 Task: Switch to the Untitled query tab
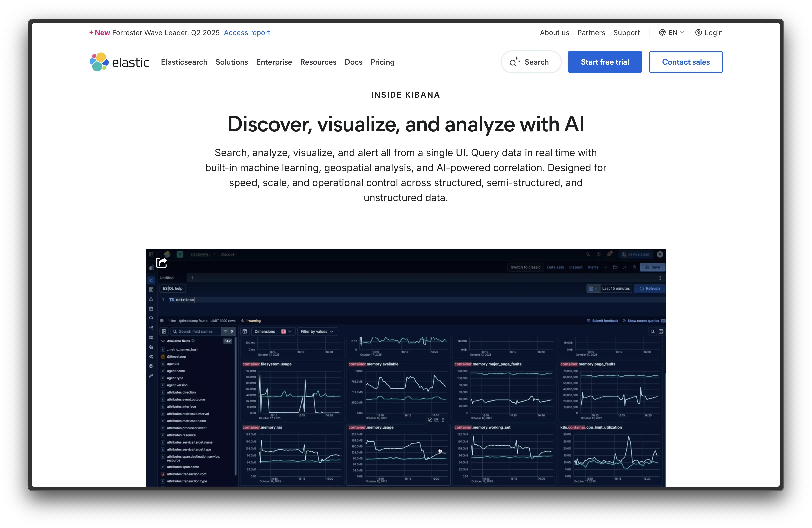167,278
